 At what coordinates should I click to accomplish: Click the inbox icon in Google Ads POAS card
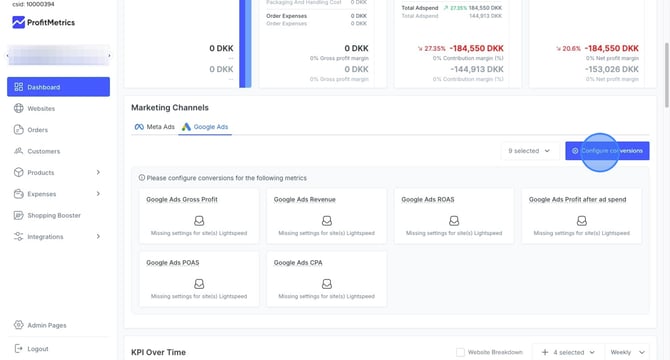(199, 284)
